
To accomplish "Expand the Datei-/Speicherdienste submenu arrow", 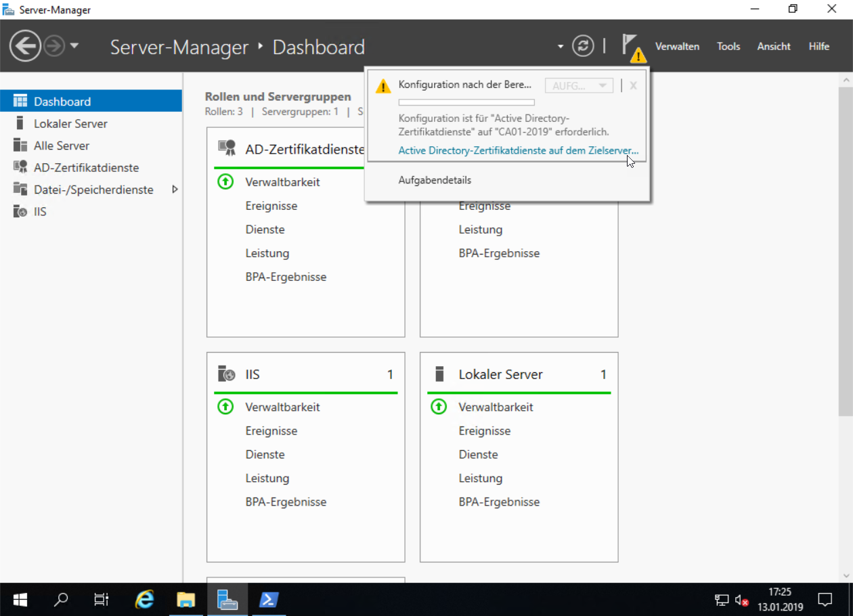I will (x=175, y=190).
